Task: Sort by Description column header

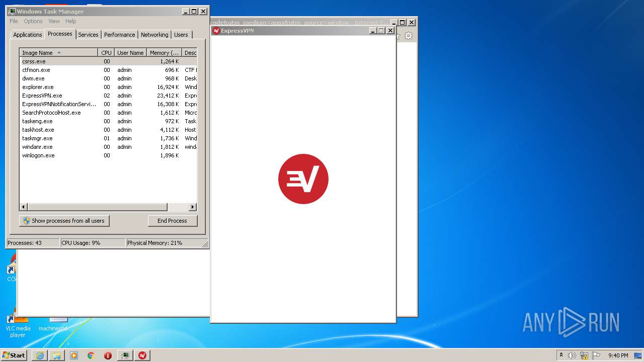Action: point(190,53)
